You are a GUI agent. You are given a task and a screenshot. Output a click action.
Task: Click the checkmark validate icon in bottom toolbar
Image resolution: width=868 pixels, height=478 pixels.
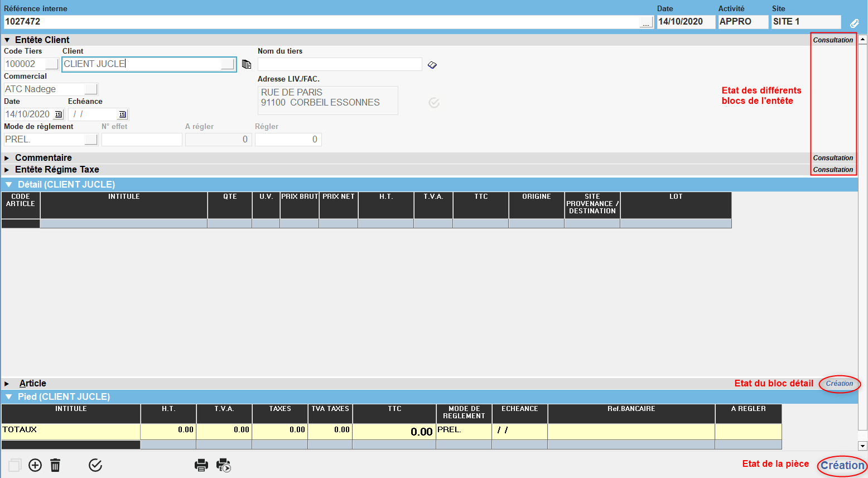tap(95, 465)
